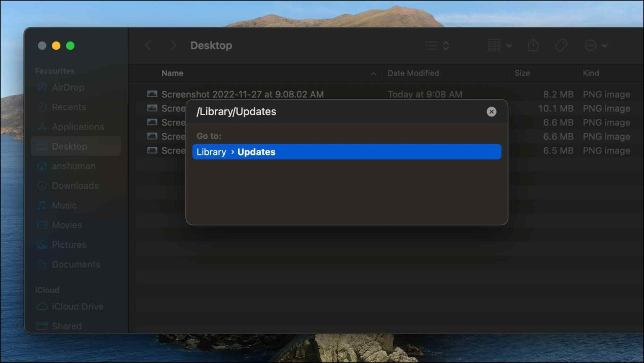Open the list view switcher
Screen dimensions: 644x363
437,45
